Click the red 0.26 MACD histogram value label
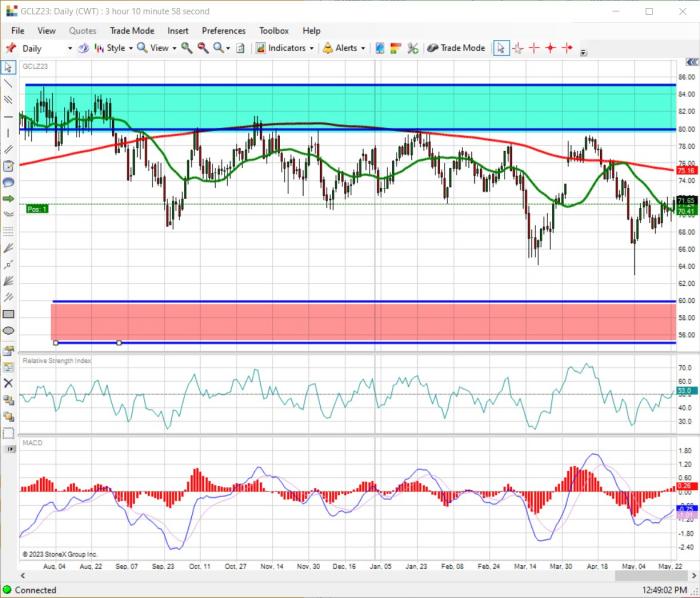 pyautogui.click(x=686, y=486)
